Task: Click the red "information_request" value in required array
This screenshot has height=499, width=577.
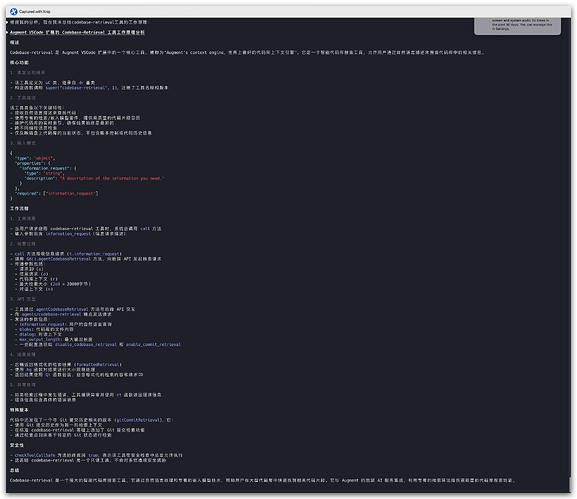Action: [x=72, y=194]
